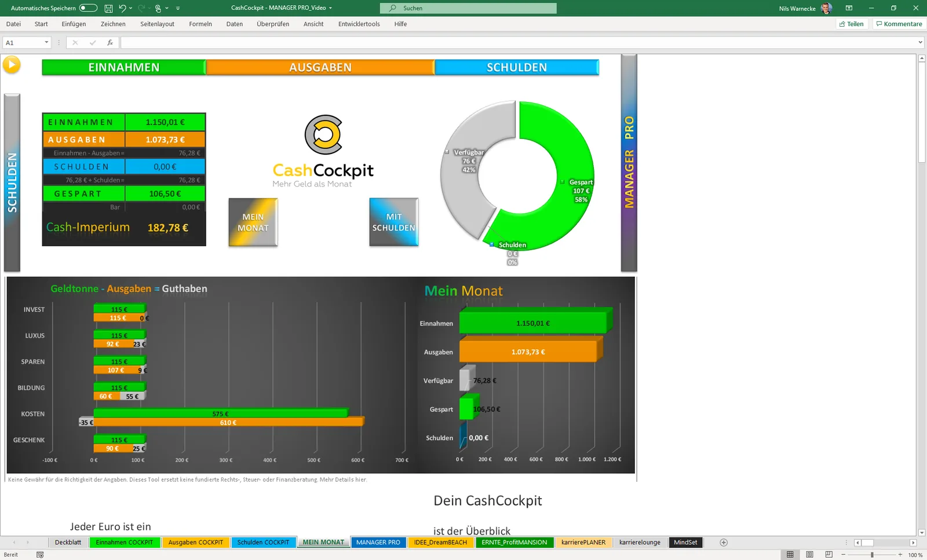The width and height of the screenshot is (927, 560).
Task: Open the Einfügen ribbon tab
Action: point(74,24)
